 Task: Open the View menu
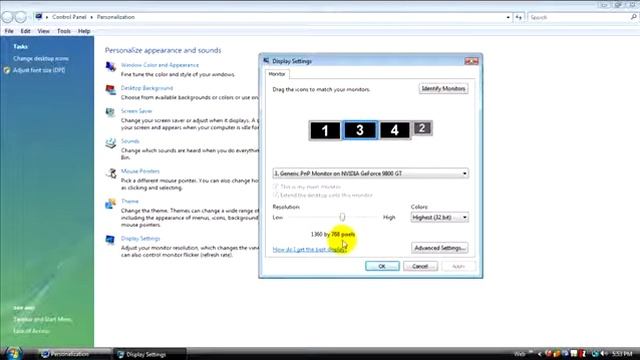pos(43,31)
